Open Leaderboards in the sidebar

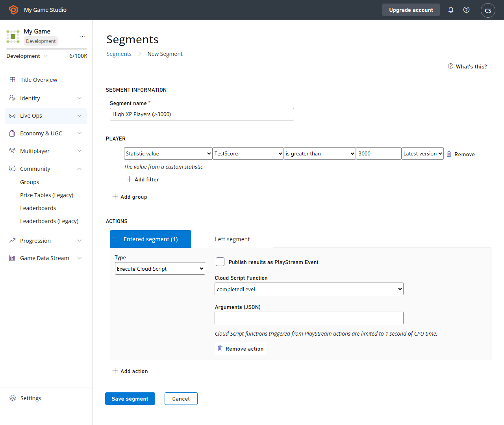[x=38, y=208]
